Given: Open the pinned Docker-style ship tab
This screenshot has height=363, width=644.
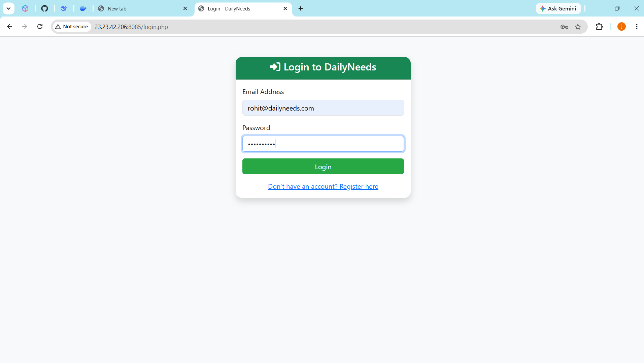Looking at the screenshot, I should [x=83, y=8].
